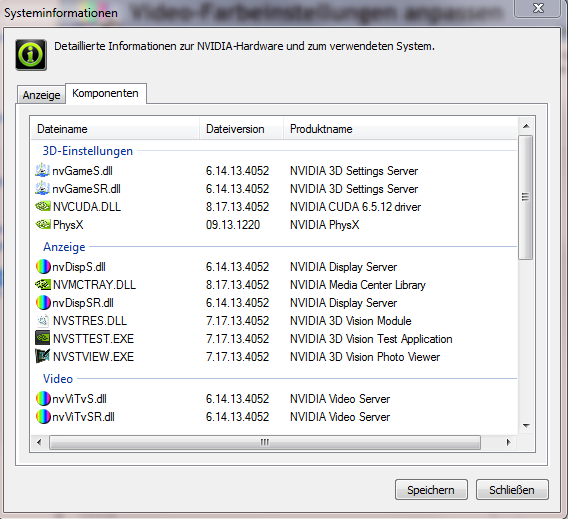Click the NVCUDA.DLL NVIDIA logo icon
This screenshot has height=519, width=568.
pos(43,206)
